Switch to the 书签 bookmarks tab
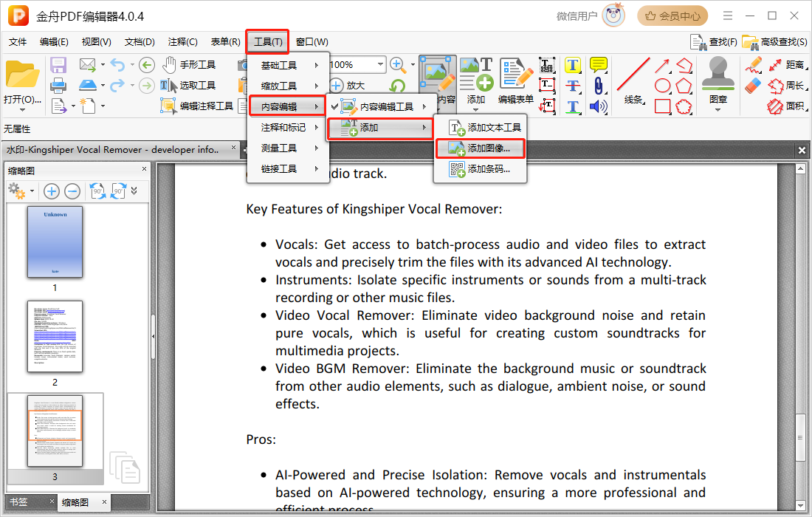This screenshot has height=517, width=812. click(19, 502)
